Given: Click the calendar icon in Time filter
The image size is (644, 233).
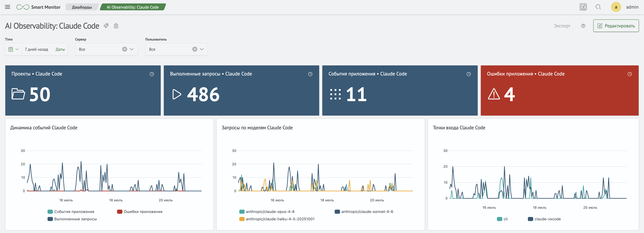Looking at the screenshot, I should tap(10, 49).
